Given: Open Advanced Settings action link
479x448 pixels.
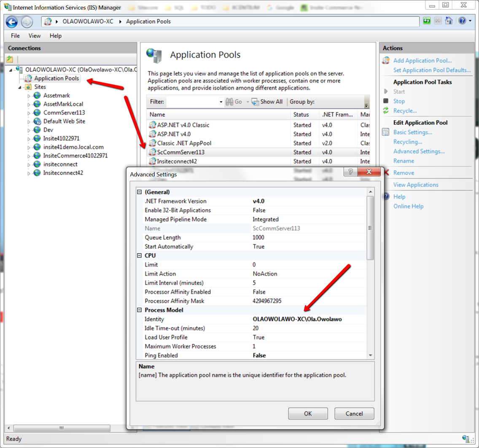Looking at the screenshot, I should pyautogui.click(x=419, y=151).
